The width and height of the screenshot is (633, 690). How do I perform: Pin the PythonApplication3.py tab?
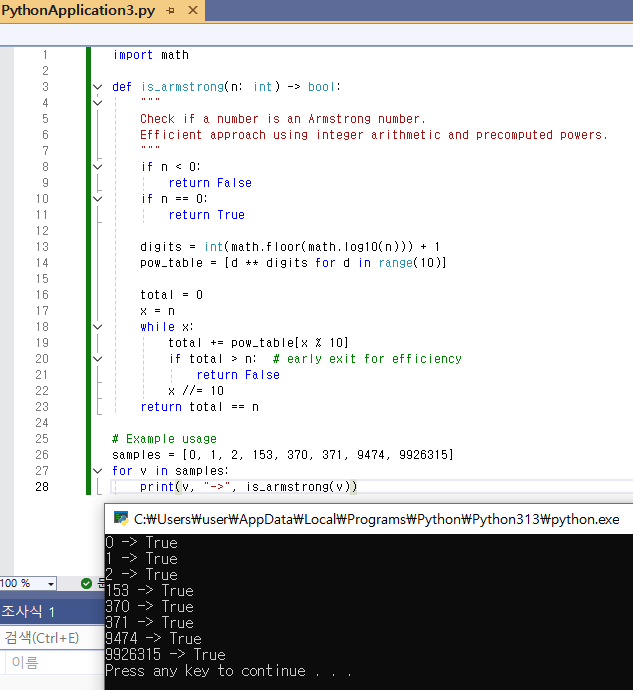pyautogui.click(x=171, y=10)
